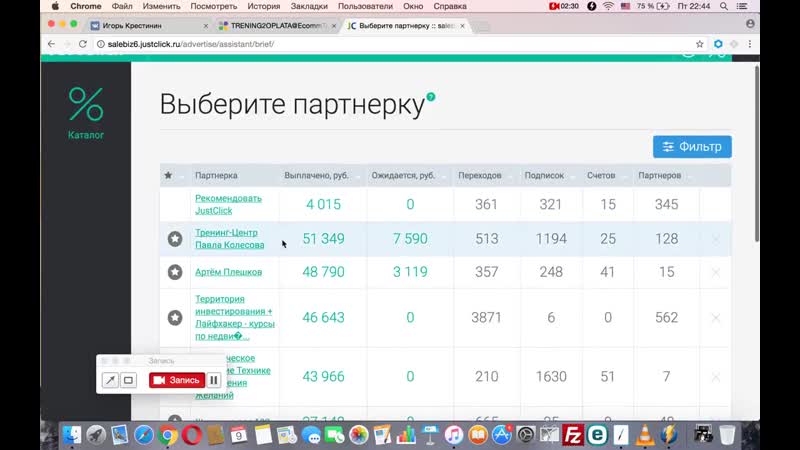The height and width of the screenshot is (450, 800).
Task: Open the Окно menu
Action: 413,6
